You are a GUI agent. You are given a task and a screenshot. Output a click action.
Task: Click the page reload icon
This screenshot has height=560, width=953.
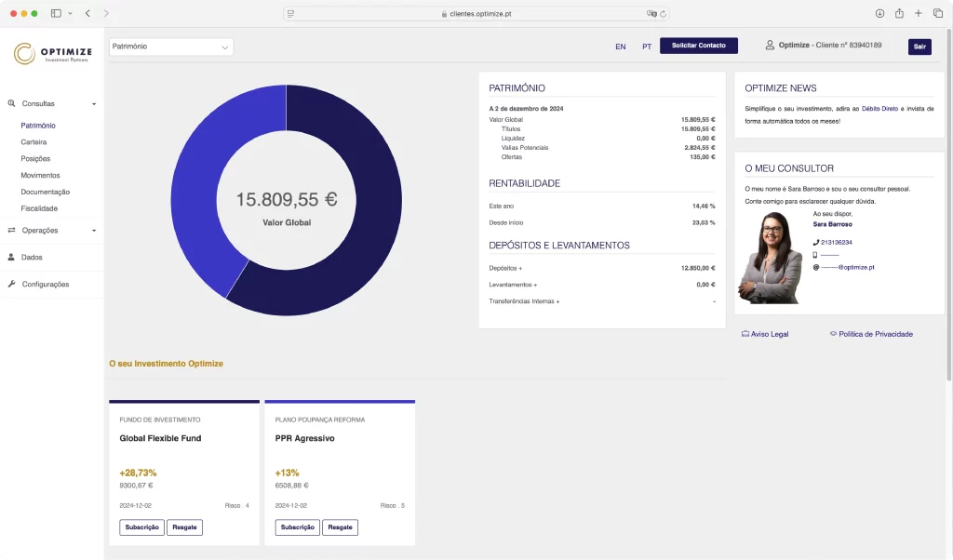[x=664, y=14]
